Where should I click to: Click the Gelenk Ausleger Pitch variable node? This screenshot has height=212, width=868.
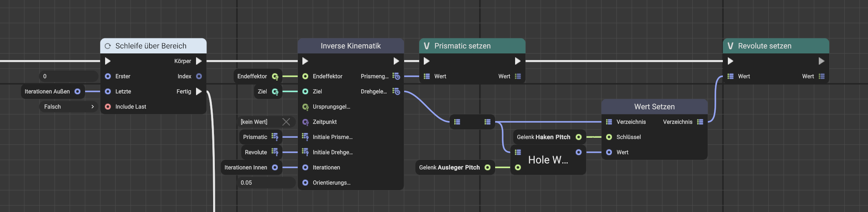coord(449,167)
